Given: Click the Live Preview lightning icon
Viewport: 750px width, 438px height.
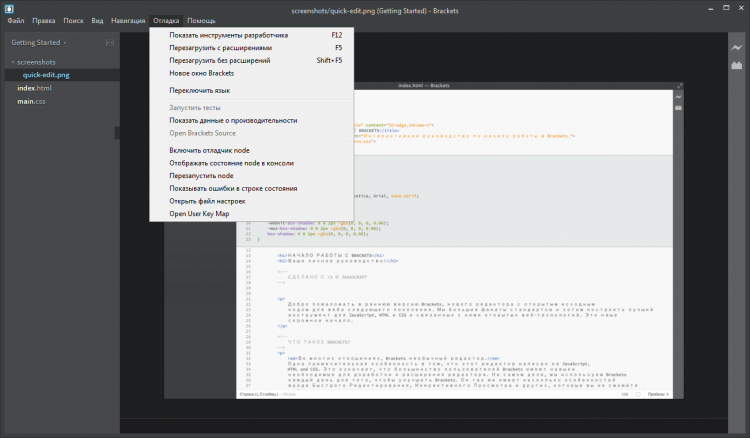Looking at the screenshot, I should point(736,48).
